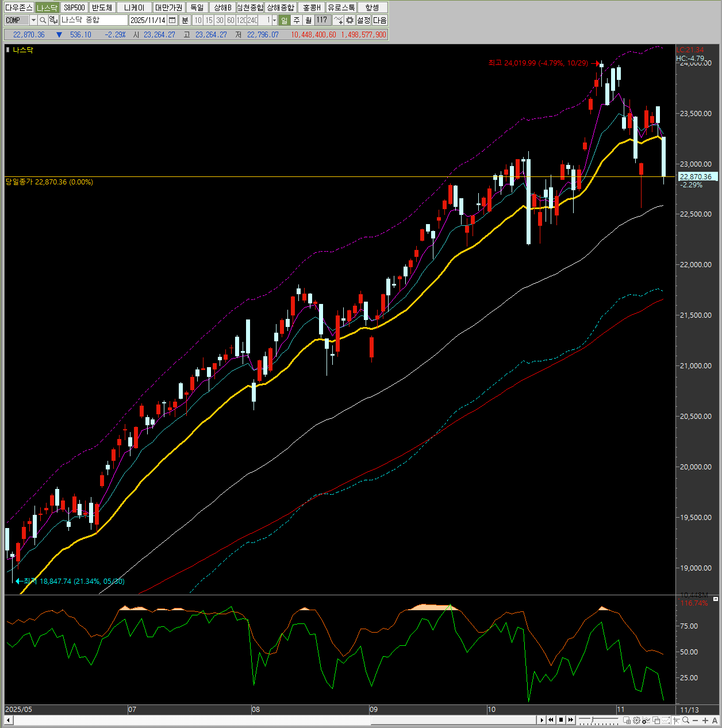
Task: Switch to the 독일 tab
Action: coord(197,7)
